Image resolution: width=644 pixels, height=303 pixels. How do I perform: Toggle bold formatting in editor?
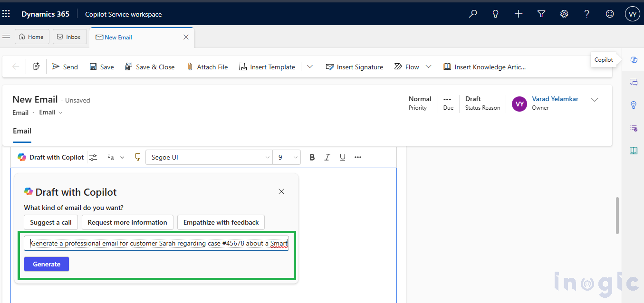pos(312,157)
